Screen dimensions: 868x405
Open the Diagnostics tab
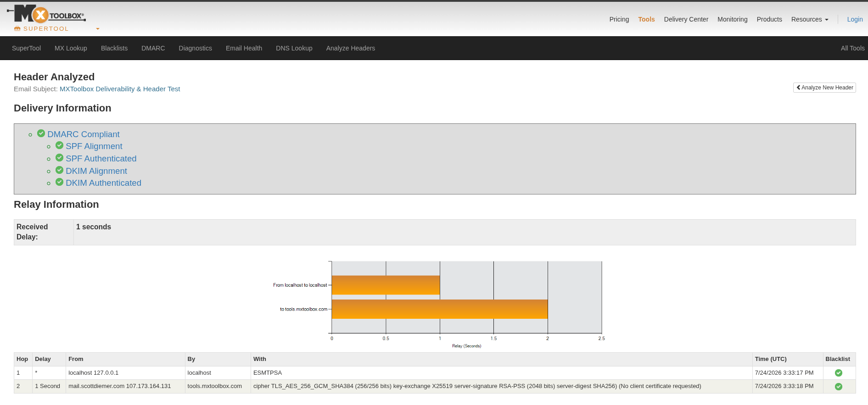click(x=195, y=48)
